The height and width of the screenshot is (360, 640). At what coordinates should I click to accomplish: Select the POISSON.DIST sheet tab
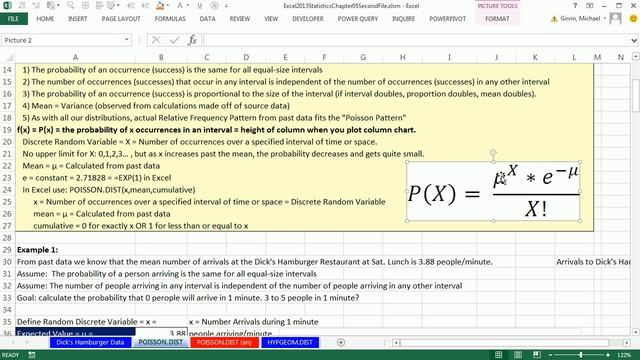coord(160,342)
